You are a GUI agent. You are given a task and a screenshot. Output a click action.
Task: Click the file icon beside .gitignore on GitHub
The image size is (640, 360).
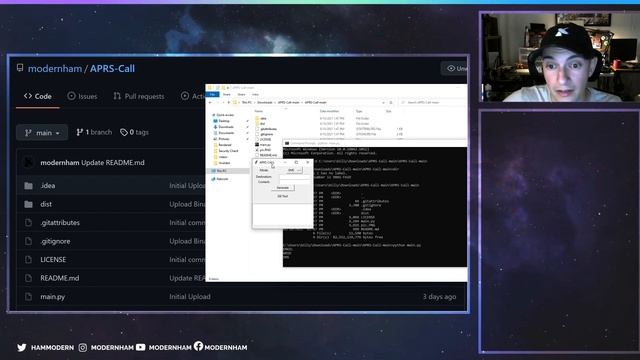(x=28, y=241)
